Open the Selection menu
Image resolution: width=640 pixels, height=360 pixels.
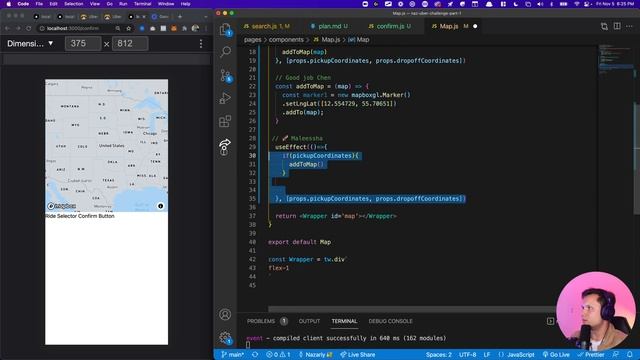[73, 4]
